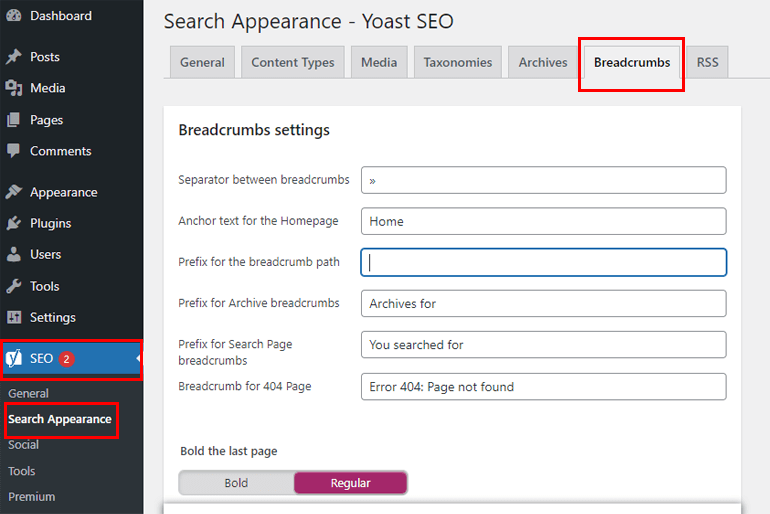Screen dimensions: 770x514
Task: Open the Pages menu item
Action: [x=47, y=120]
